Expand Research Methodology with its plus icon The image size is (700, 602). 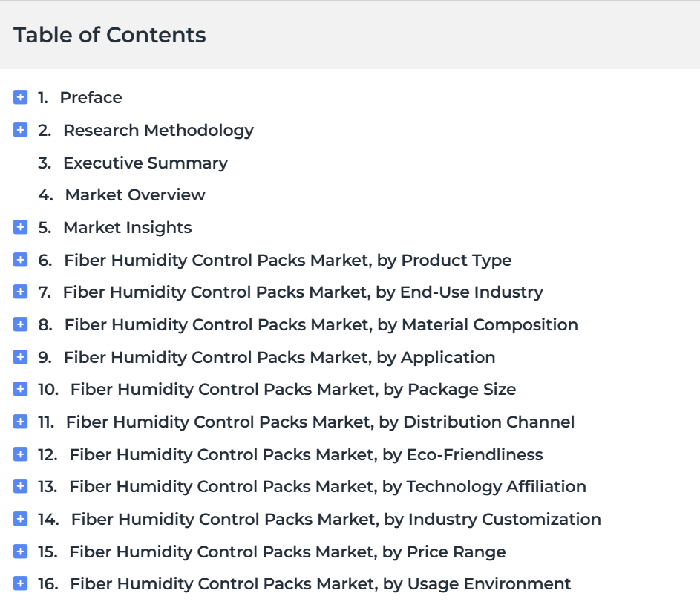[x=20, y=129]
